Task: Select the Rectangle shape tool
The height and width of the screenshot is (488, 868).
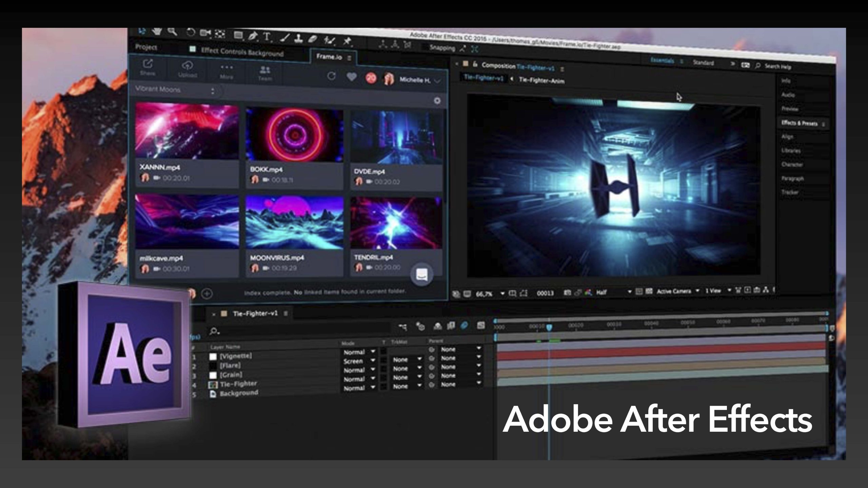Action: (238, 35)
